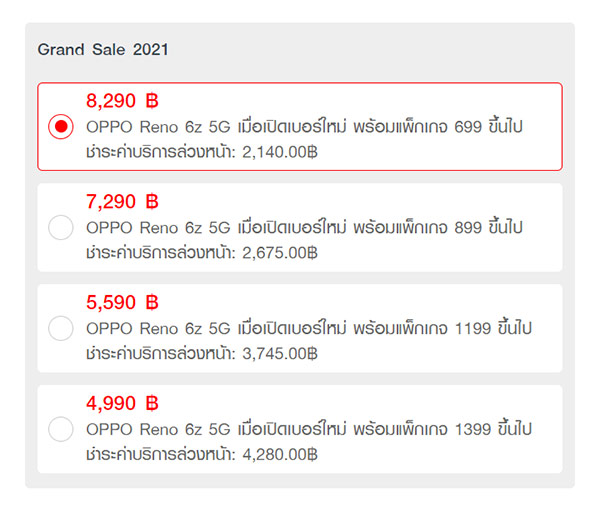Image resolution: width=600 pixels, height=515 pixels.
Task: Click the red 8,290 ฿ price
Action: tap(123, 101)
